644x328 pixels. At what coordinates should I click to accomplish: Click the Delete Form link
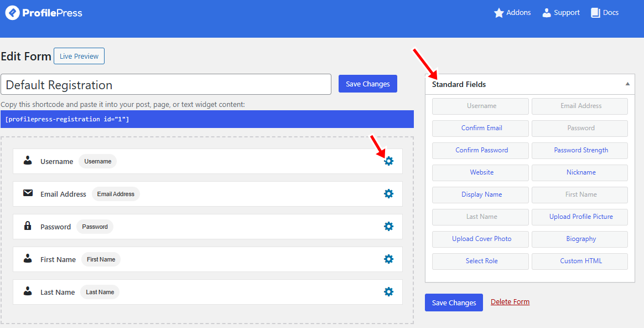point(510,301)
